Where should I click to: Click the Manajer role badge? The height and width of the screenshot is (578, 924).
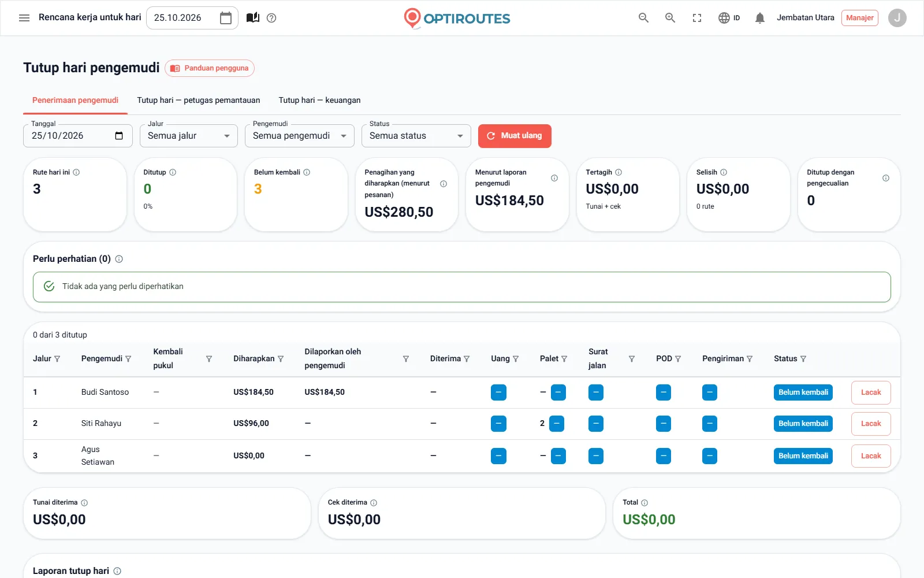coord(859,18)
